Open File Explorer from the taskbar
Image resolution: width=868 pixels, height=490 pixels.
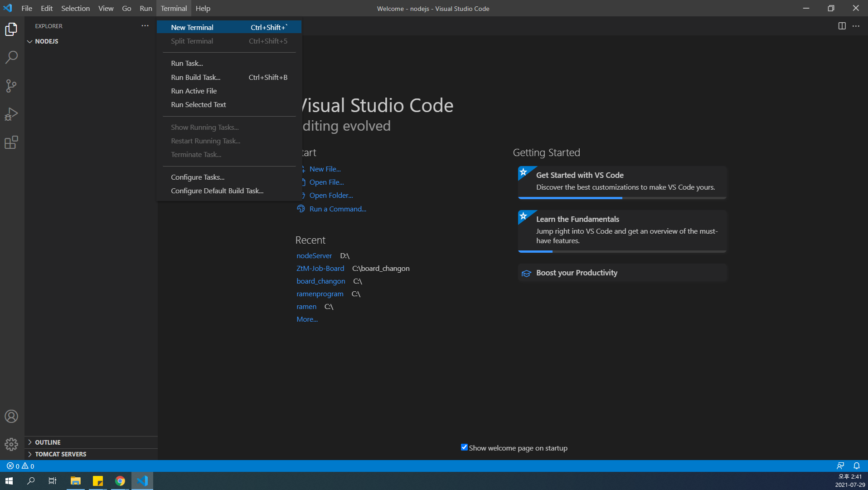click(x=75, y=481)
